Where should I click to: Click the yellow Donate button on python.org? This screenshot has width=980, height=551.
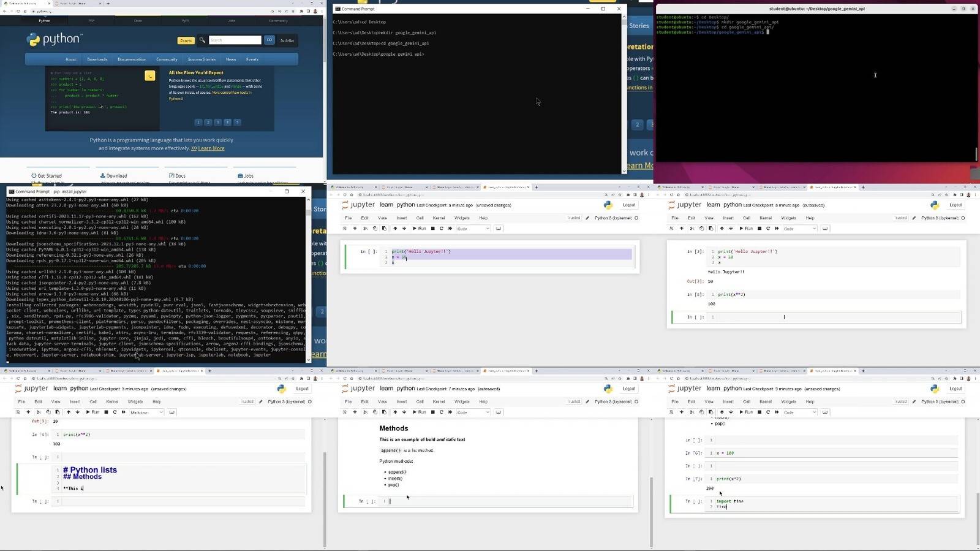point(186,40)
